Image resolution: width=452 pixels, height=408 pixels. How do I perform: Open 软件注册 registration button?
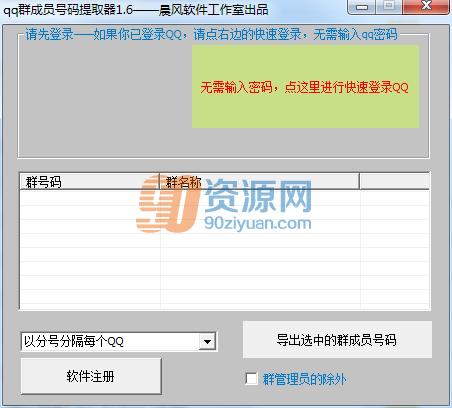pyautogui.click(x=91, y=376)
